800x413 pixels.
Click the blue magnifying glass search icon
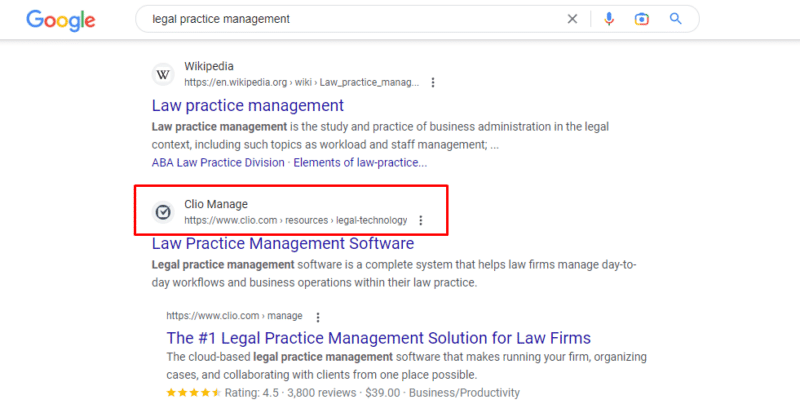676,19
